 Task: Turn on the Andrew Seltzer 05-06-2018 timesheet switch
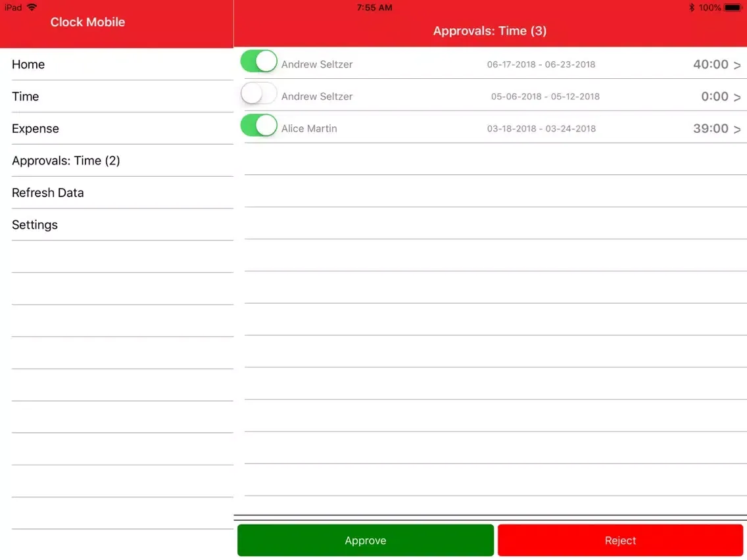(258, 93)
